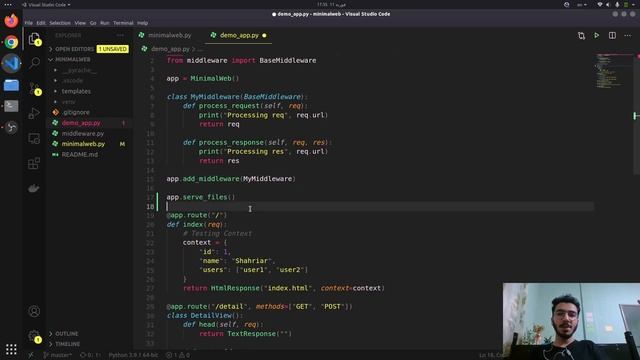Open the Manage gear icon

[34, 336]
